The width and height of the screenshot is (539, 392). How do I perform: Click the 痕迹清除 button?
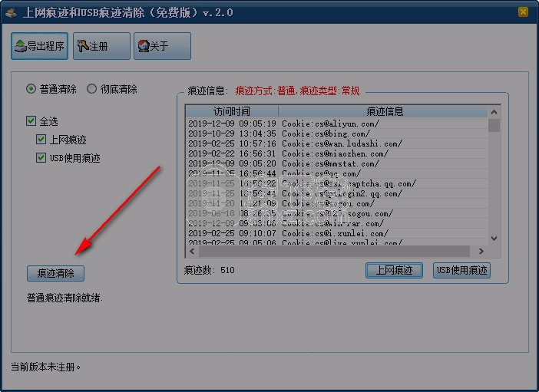click(x=55, y=273)
